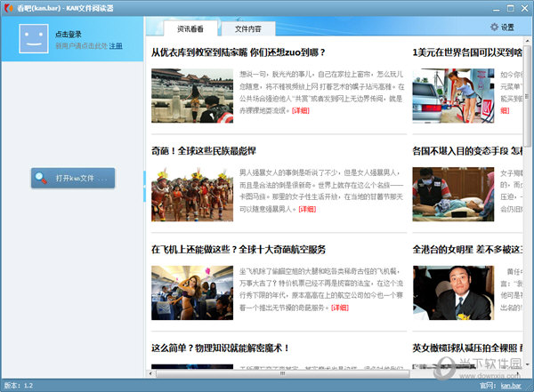This screenshot has height=392, width=534.
Task: Open article 1美元在世界各国可以买到啥 headline
Action: click(467, 52)
